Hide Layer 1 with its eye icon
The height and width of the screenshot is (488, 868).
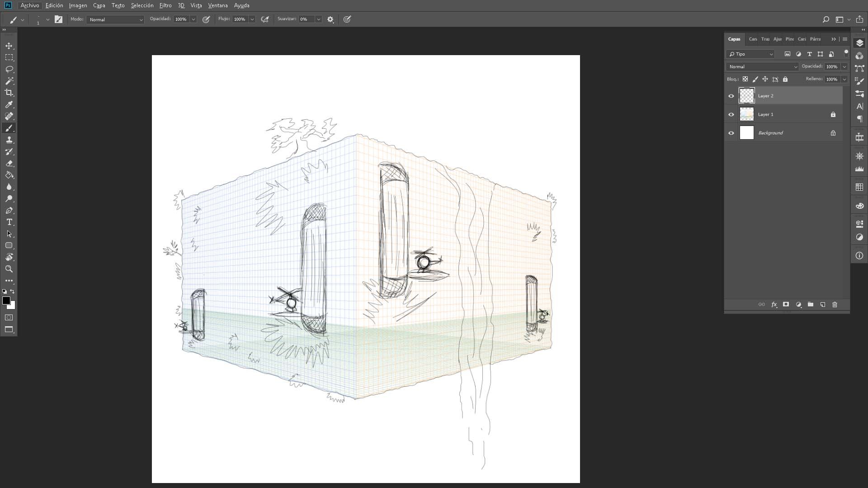(x=731, y=114)
